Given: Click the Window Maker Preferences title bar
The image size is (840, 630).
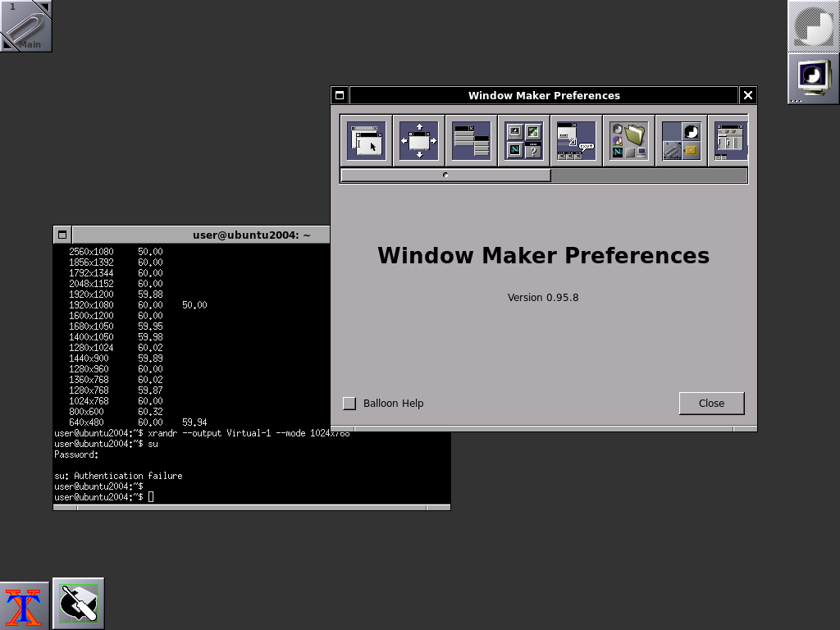Looking at the screenshot, I should point(544,95).
